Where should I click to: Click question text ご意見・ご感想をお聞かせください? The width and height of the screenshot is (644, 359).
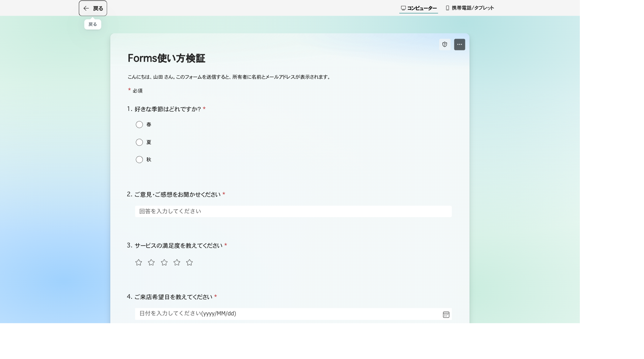click(x=177, y=195)
